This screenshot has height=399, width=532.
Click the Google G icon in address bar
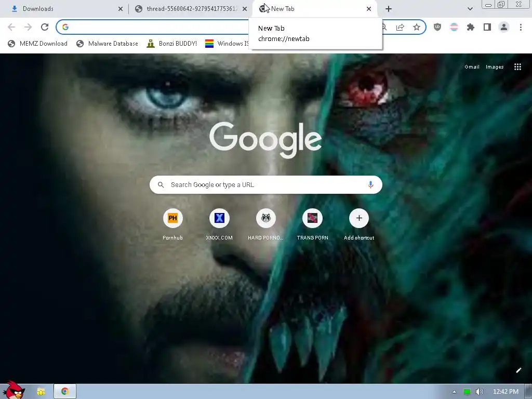tap(65, 27)
